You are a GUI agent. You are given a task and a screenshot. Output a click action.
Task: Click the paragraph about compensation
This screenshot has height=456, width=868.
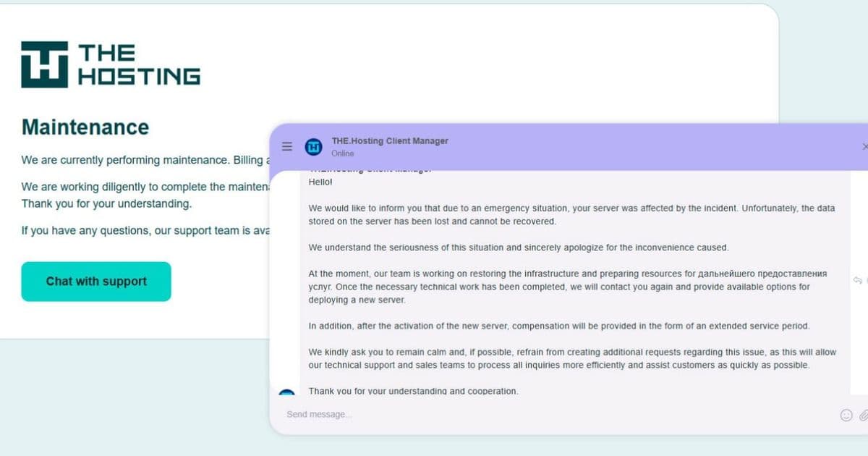tap(559, 326)
